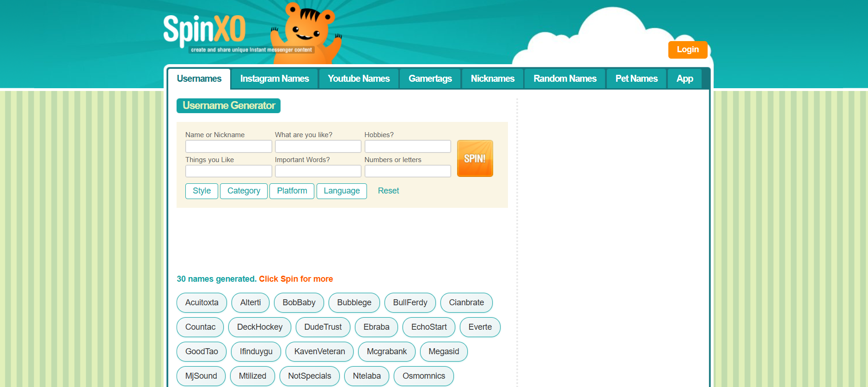Click the Things you Like field
868x387 pixels.
point(228,171)
